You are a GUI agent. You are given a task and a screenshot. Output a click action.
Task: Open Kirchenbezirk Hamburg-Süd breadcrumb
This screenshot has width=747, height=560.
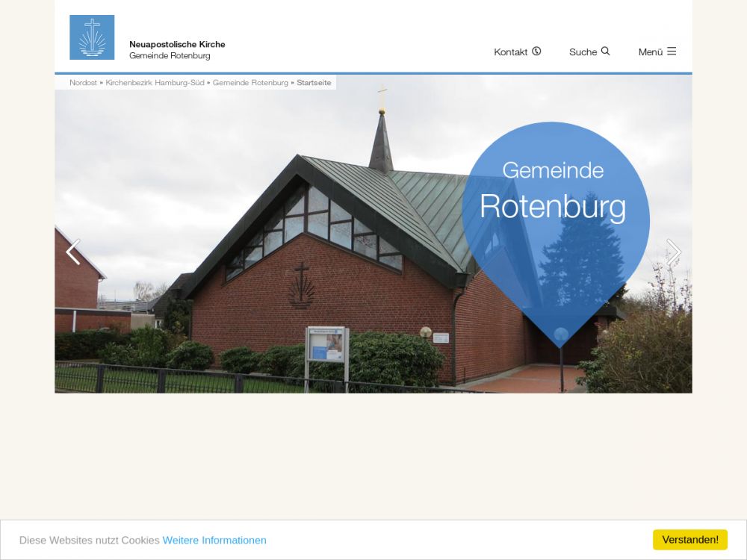[155, 82]
